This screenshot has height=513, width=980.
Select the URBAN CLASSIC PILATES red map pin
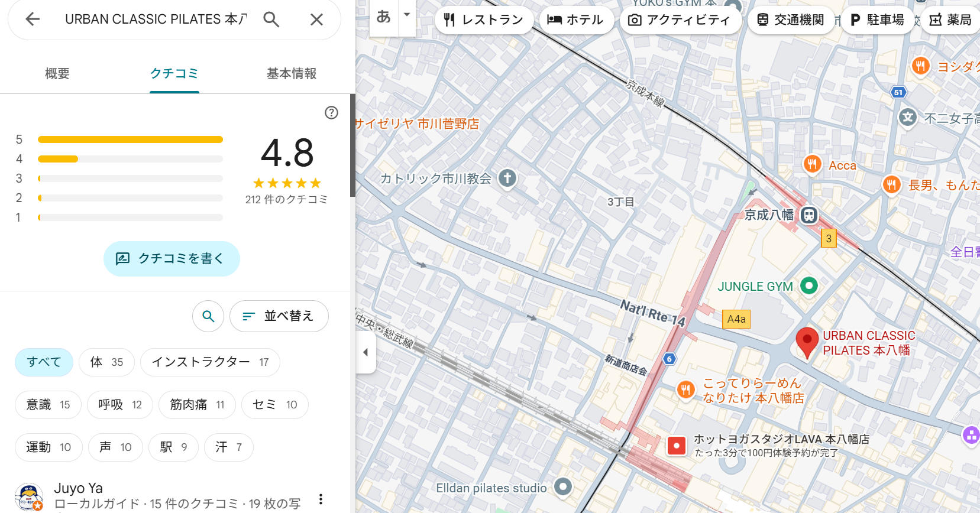[807, 342]
